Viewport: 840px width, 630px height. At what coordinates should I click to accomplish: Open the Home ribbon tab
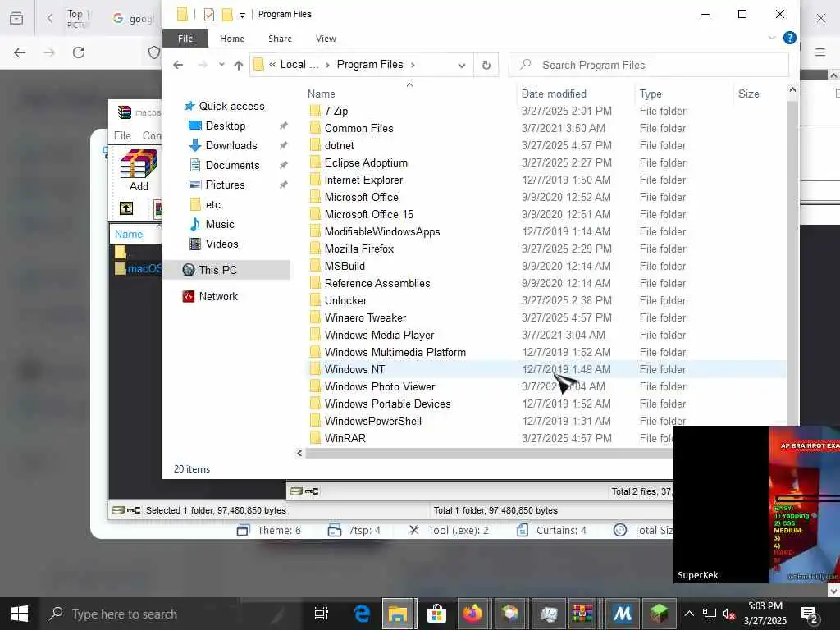232,39
